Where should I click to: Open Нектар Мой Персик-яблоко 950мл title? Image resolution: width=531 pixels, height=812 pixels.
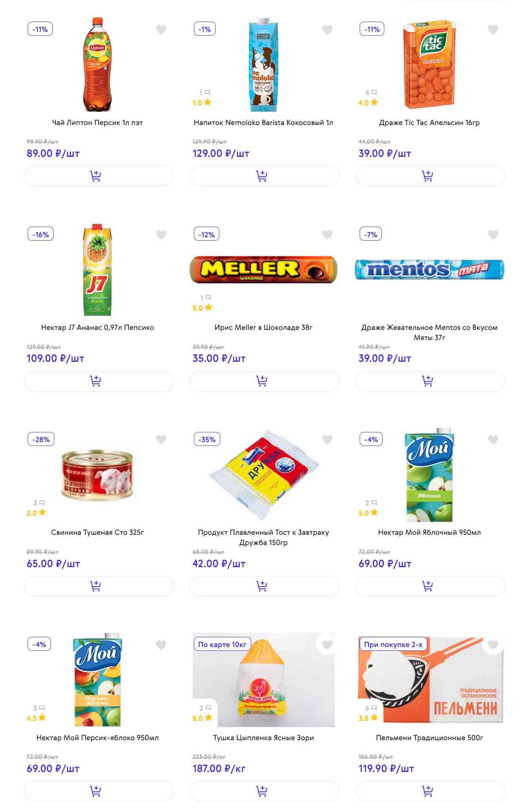tap(97, 738)
